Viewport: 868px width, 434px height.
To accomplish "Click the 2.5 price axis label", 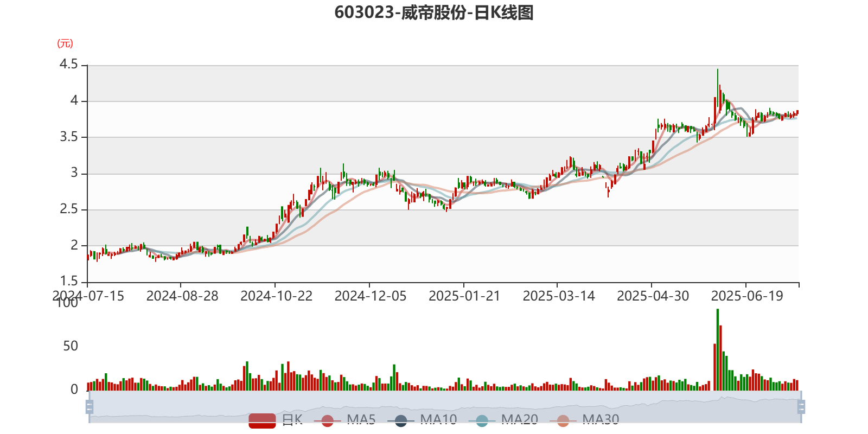I will click(x=69, y=209).
